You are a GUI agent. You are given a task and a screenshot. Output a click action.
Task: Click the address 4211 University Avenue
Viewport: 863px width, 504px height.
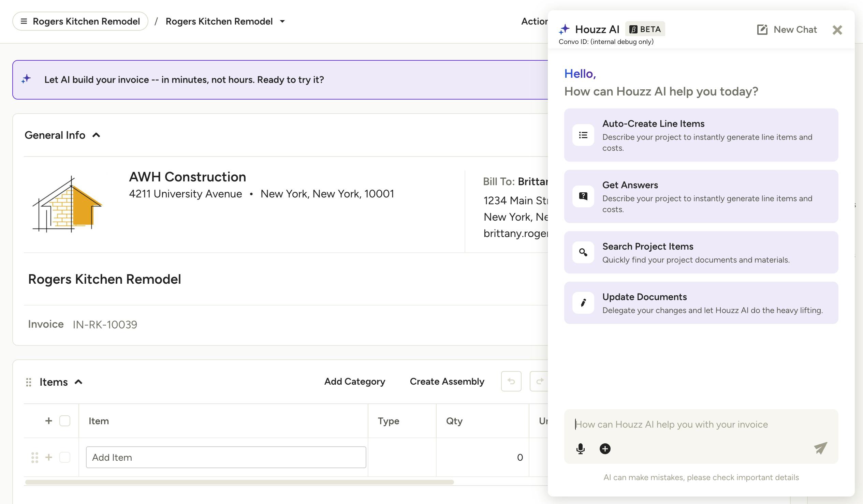point(185,194)
